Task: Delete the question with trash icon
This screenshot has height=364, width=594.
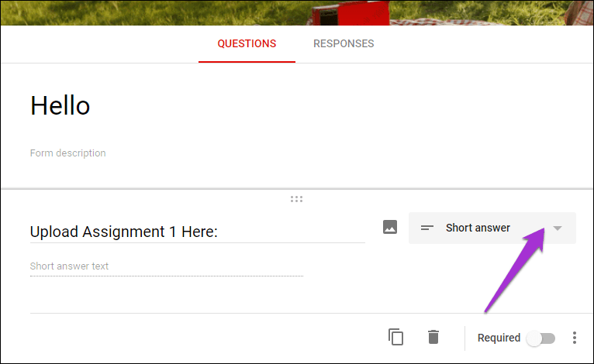Action: (x=433, y=337)
